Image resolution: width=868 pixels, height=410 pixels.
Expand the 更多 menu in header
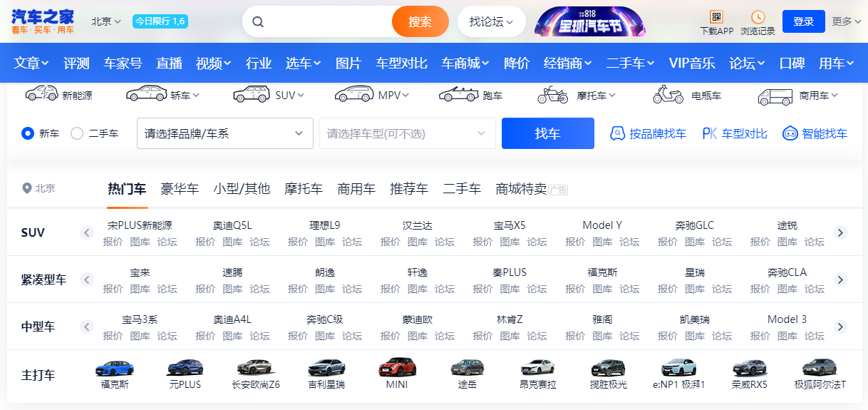(846, 21)
